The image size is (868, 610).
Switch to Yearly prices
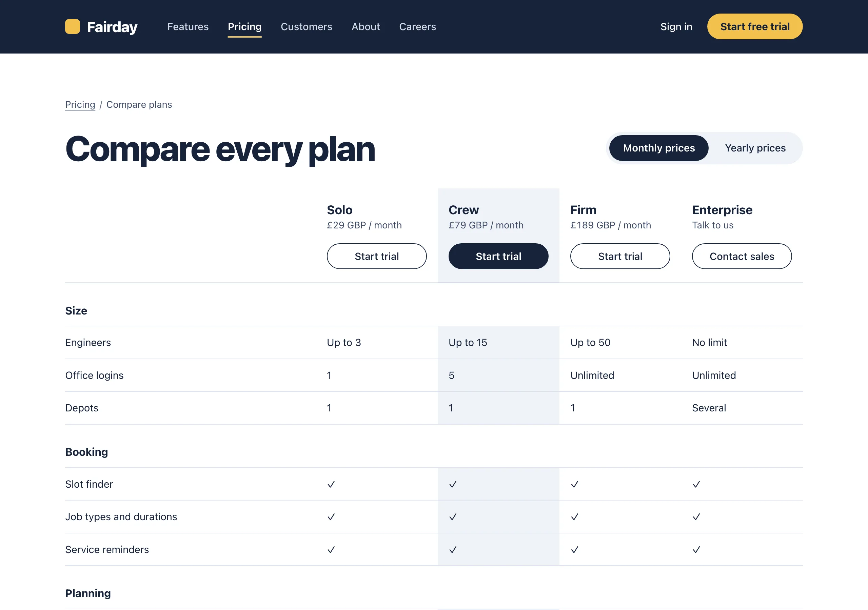(755, 148)
